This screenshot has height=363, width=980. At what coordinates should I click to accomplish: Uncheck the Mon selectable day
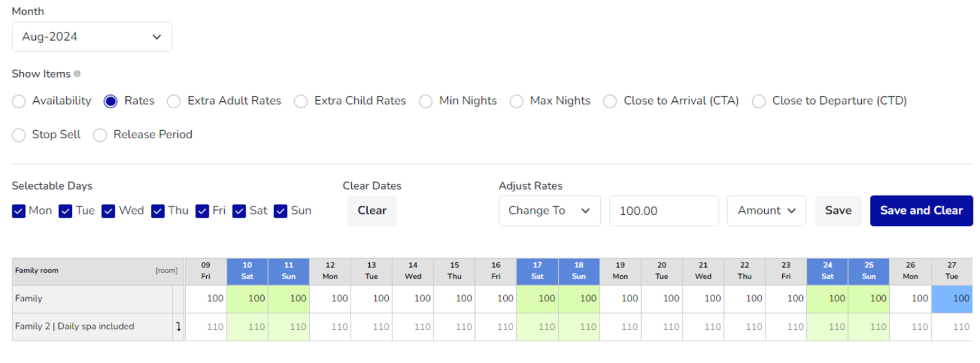point(19,211)
